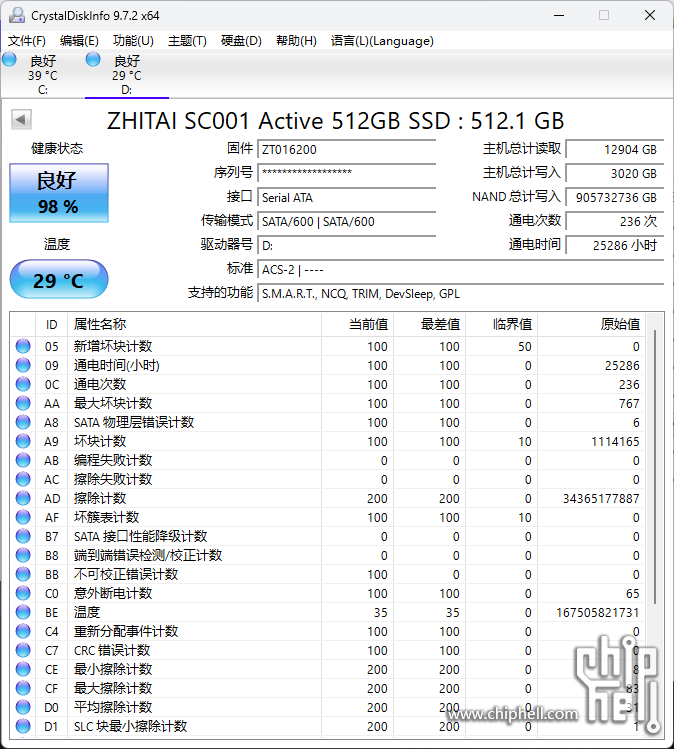
Task: Click the status dot for attribute 09 通电时间
Action: coord(23,365)
